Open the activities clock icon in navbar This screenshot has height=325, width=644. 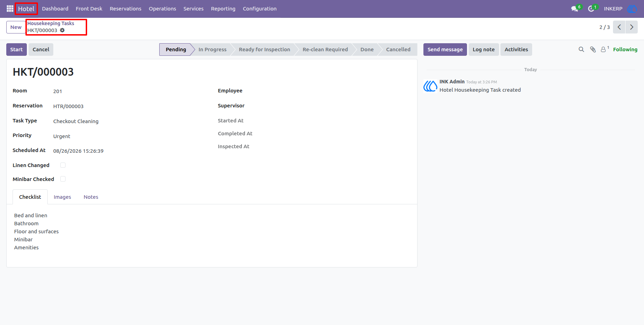pos(591,9)
